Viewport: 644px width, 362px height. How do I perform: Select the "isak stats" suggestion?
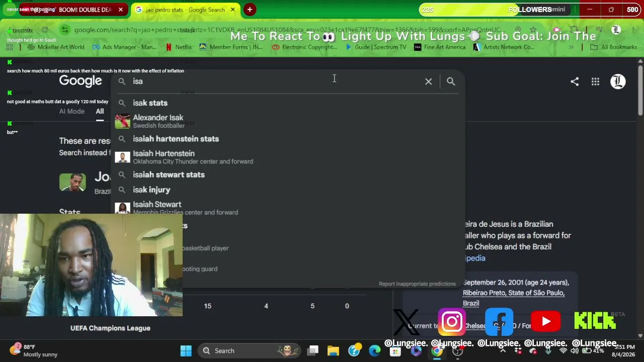pos(287,103)
